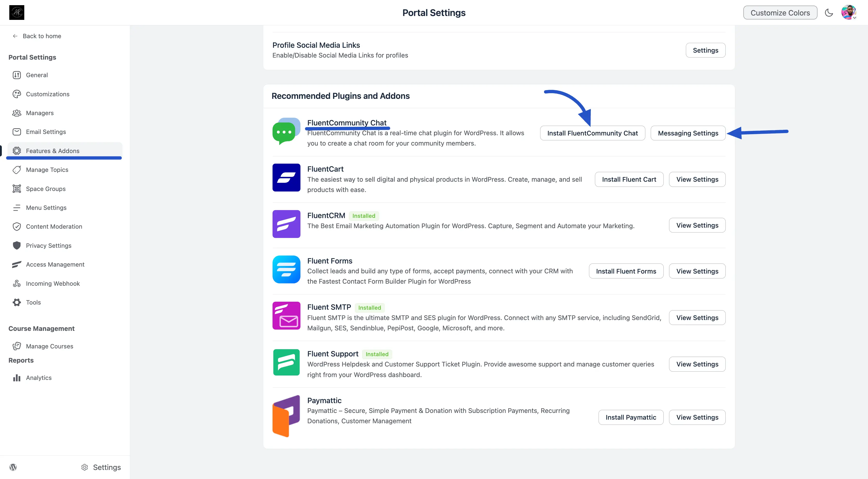This screenshot has width=868, height=479.
Task: Open Settings link at sidebar bottom
Action: [x=101, y=467]
